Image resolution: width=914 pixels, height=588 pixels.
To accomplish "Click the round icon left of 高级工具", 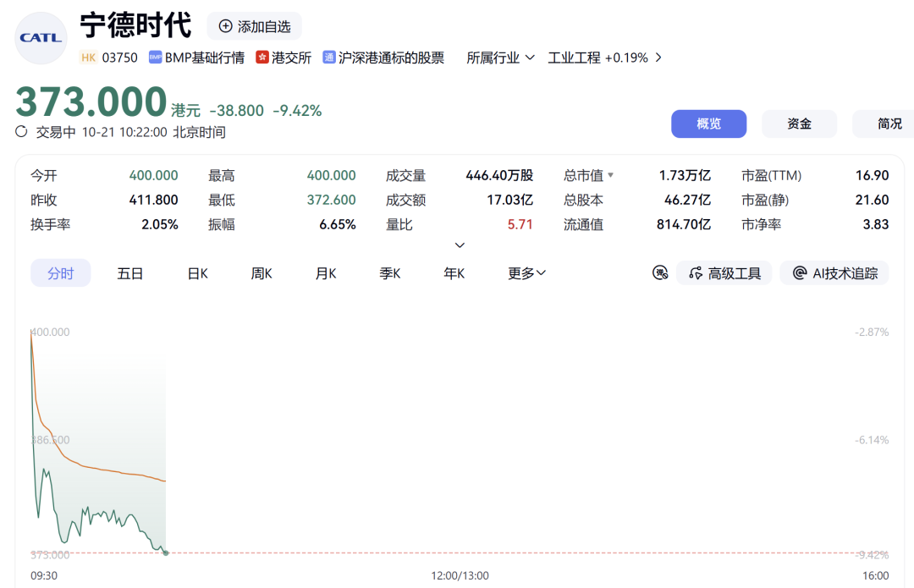I will [x=660, y=272].
